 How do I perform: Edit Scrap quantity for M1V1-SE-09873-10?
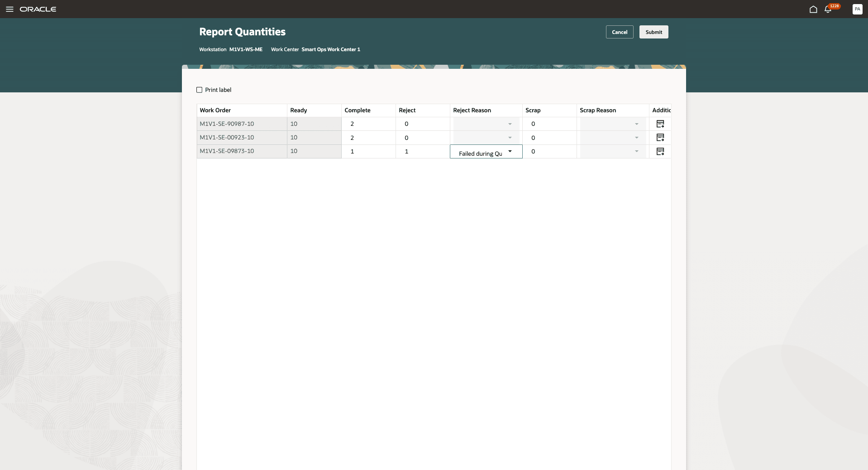point(549,151)
